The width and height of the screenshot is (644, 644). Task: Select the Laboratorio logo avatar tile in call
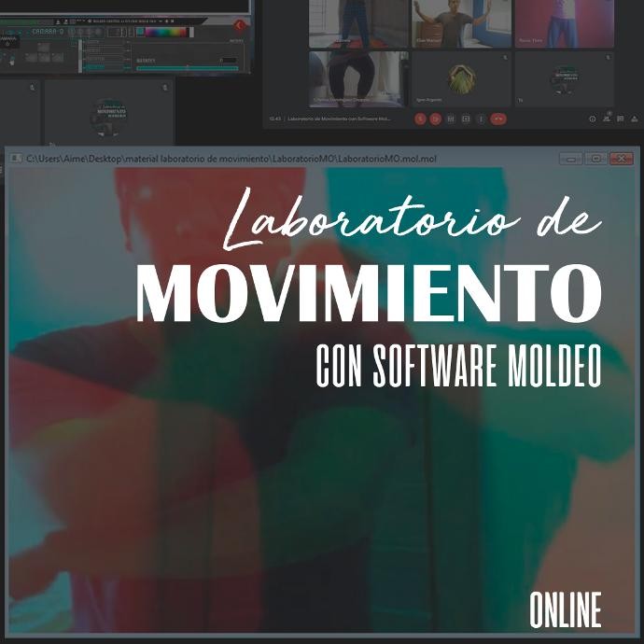tap(564, 78)
